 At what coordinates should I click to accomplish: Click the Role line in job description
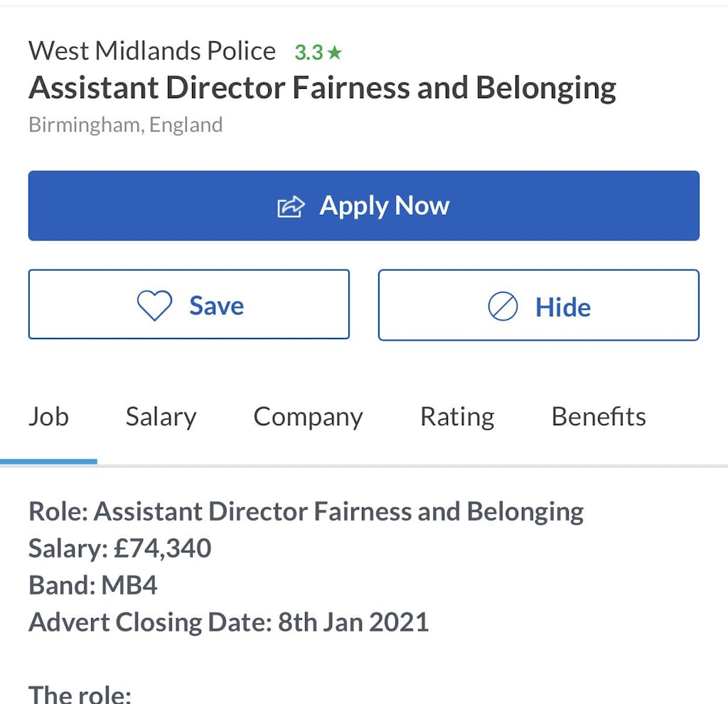point(306,511)
